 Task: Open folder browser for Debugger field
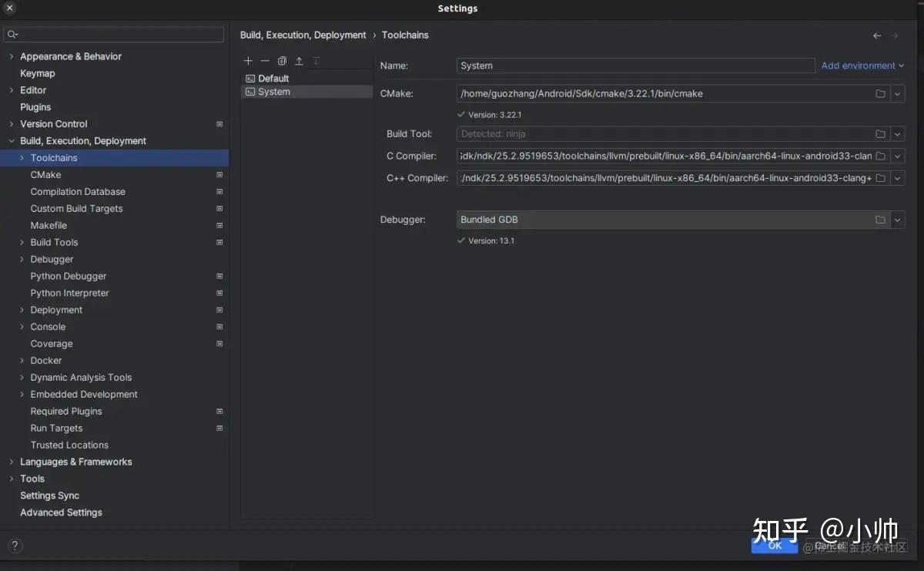point(880,219)
